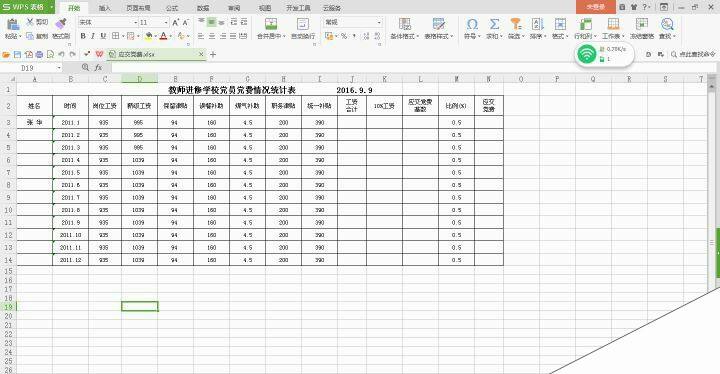Click the Cut scissors icon
The width and height of the screenshot is (720, 374).
coord(30,22)
